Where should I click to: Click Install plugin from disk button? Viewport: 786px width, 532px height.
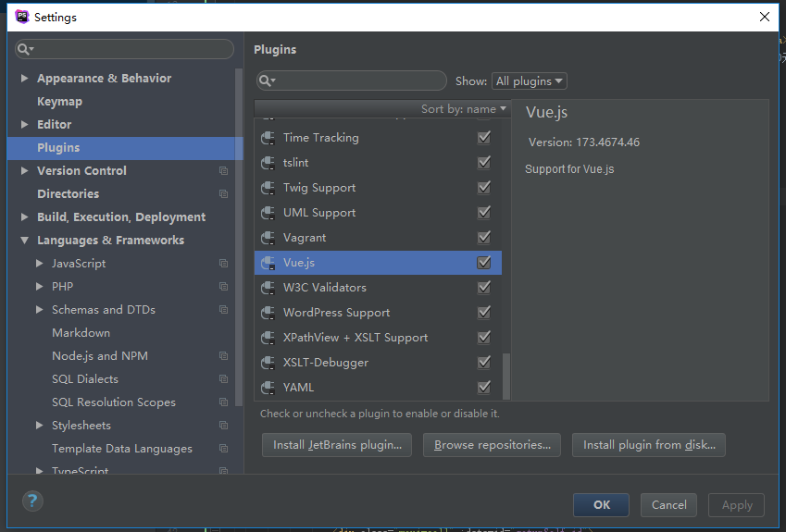649,445
